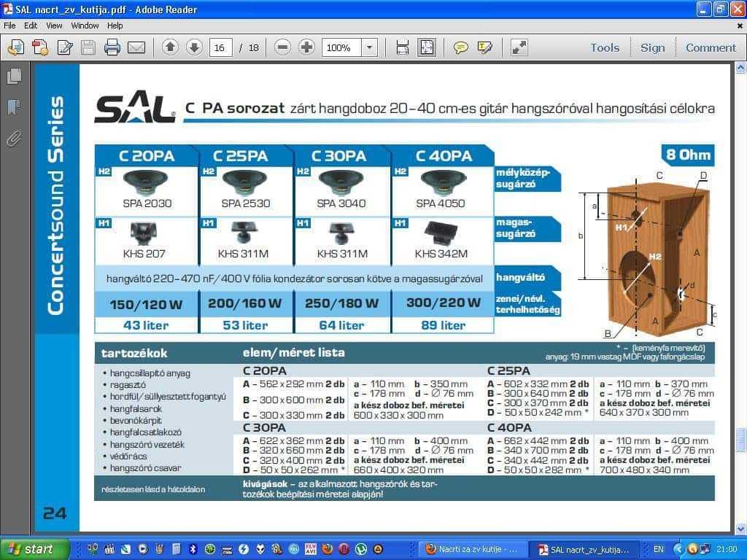
Task: Click the '8 Ohm' impedance badge
Action: point(689,155)
